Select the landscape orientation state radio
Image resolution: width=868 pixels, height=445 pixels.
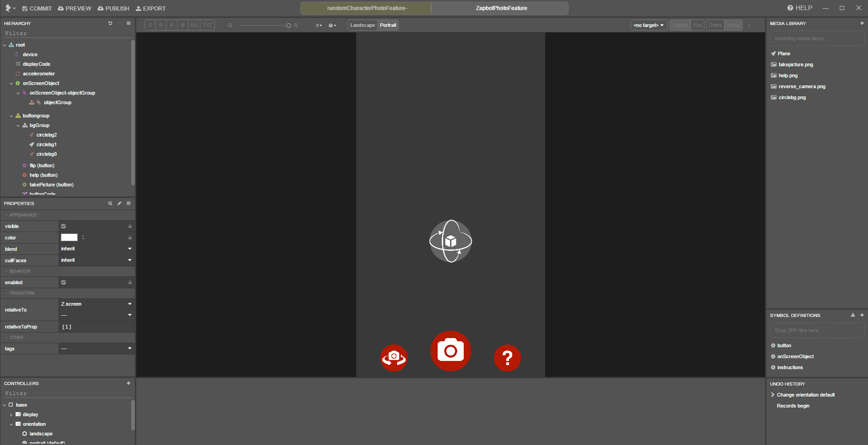pos(25,434)
